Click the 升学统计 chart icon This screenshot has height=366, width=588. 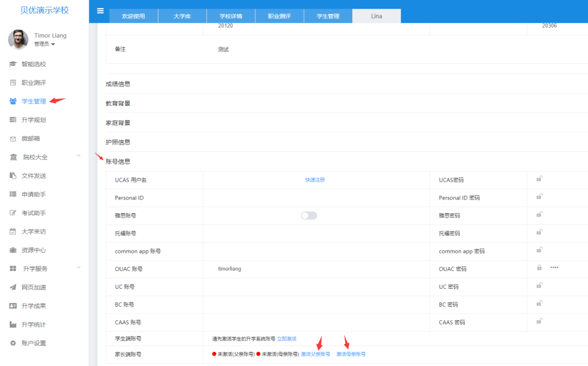(x=13, y=325)
